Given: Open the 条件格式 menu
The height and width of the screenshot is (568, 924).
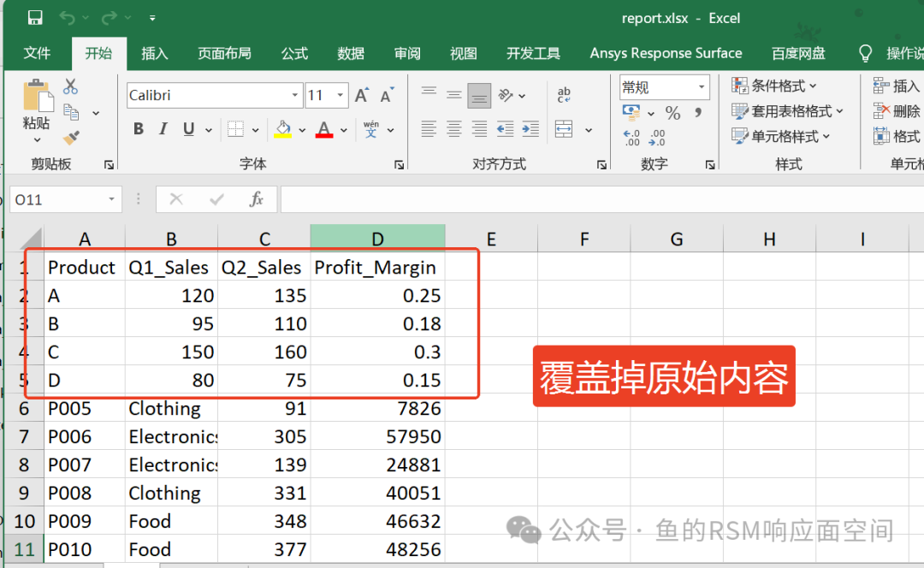Looking at the screenshot, I should (x=774, y=86).
